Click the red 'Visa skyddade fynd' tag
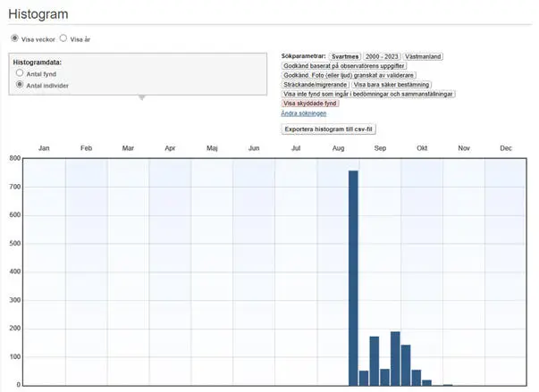Image resolution: width=539 pixels, height=392 pixels. (310, 104)
